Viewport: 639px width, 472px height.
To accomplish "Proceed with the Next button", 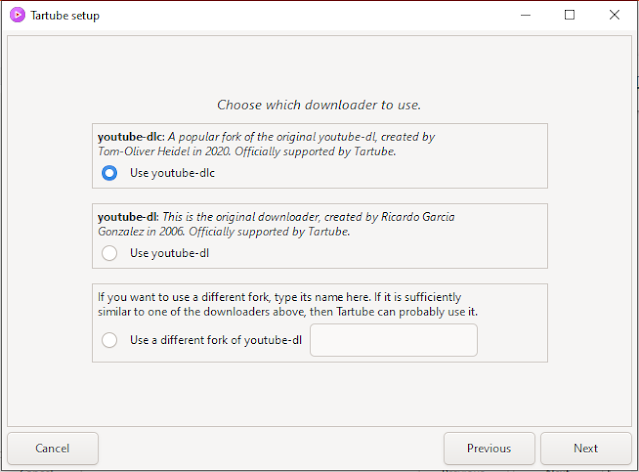I will click(x=586, y=448).
